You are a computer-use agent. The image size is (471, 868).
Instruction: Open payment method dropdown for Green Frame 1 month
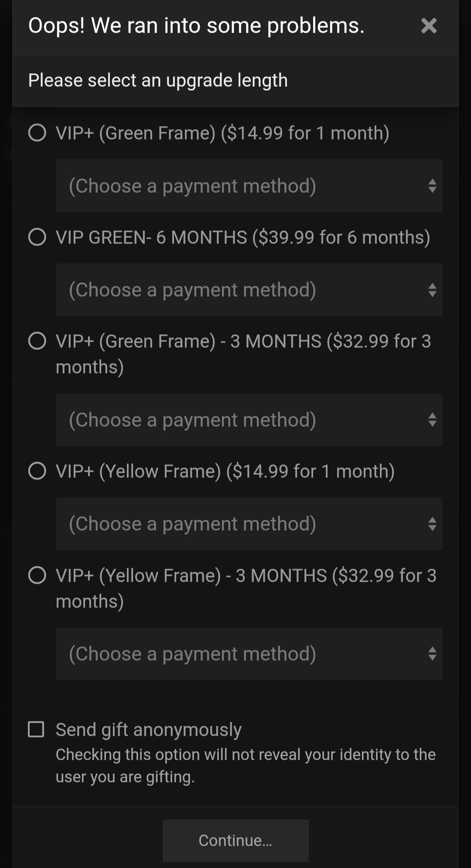249,186
